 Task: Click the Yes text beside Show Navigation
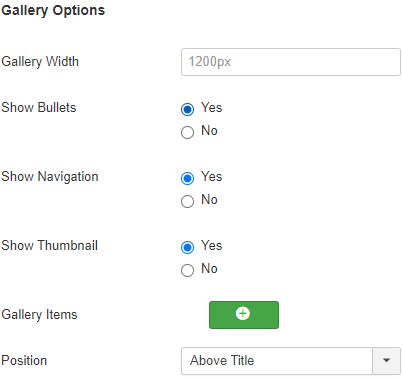211,177
